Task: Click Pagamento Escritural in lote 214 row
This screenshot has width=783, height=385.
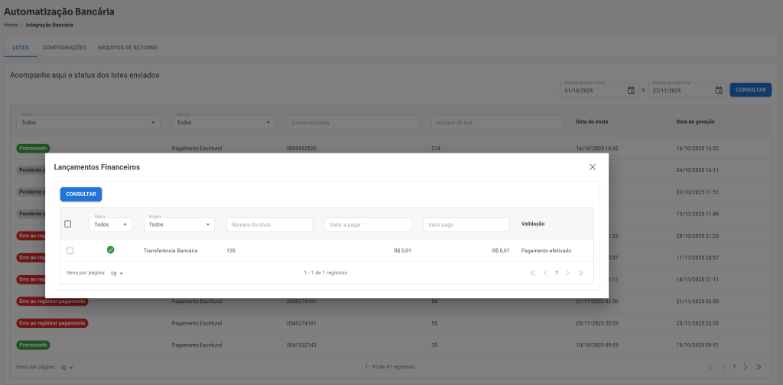Action: tap(197, 148)
